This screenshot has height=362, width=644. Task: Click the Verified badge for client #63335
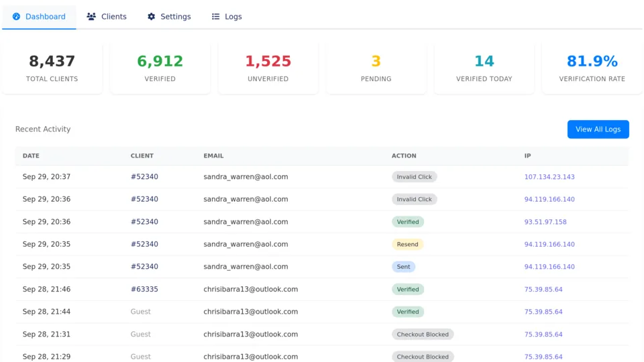(x=407, y=290)
